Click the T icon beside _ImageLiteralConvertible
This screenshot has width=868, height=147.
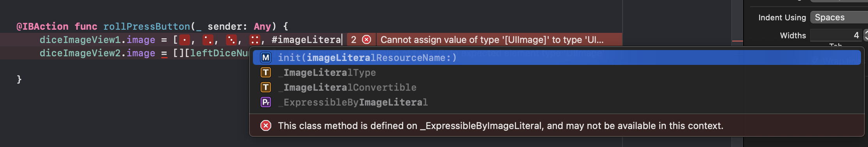266,87
